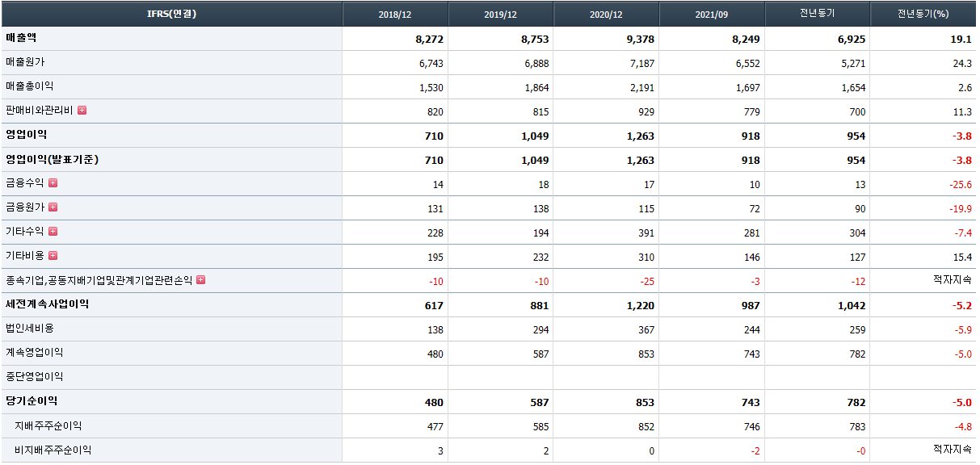Select the 매출액 row label
This screenshot has height=465, width=980.
click(x=21, y=38)
